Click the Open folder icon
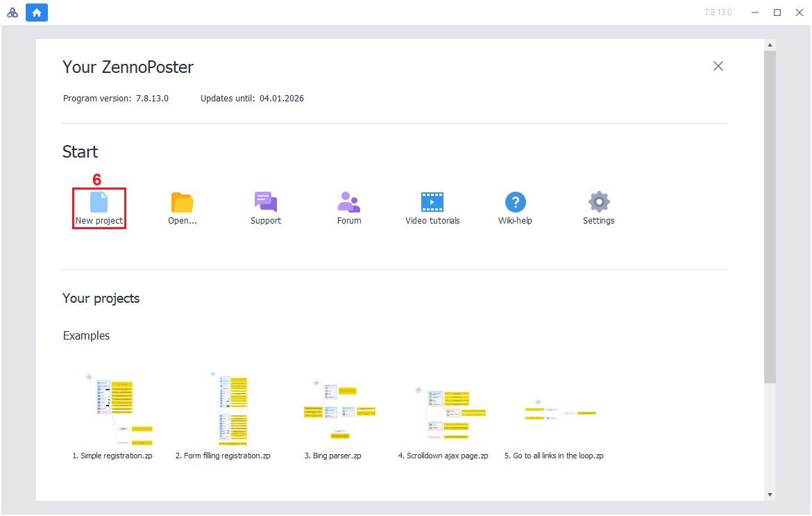 click(x=183, y=202)
